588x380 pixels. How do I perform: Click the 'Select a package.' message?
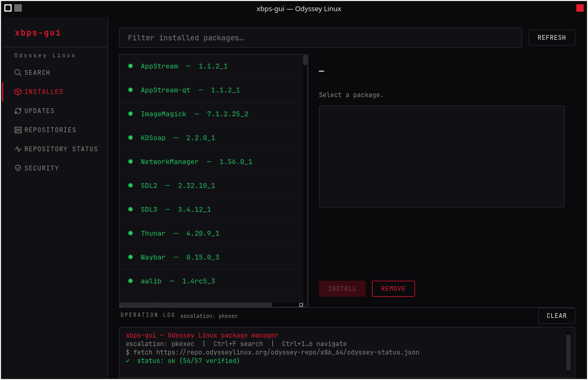[x=351, y=95]
